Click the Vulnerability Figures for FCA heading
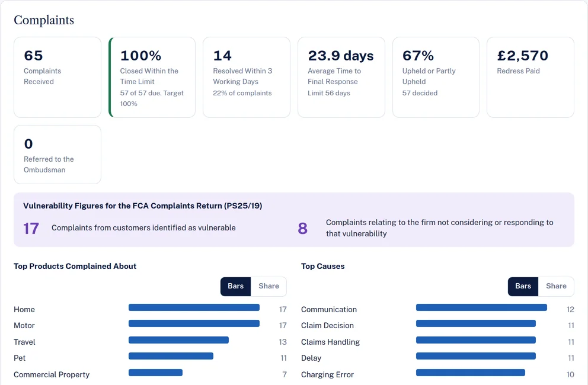 [x=142, y=206]
